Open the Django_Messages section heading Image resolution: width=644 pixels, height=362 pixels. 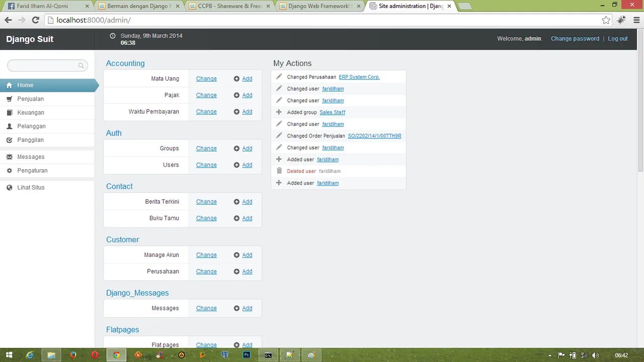click(x=137, y=293)
